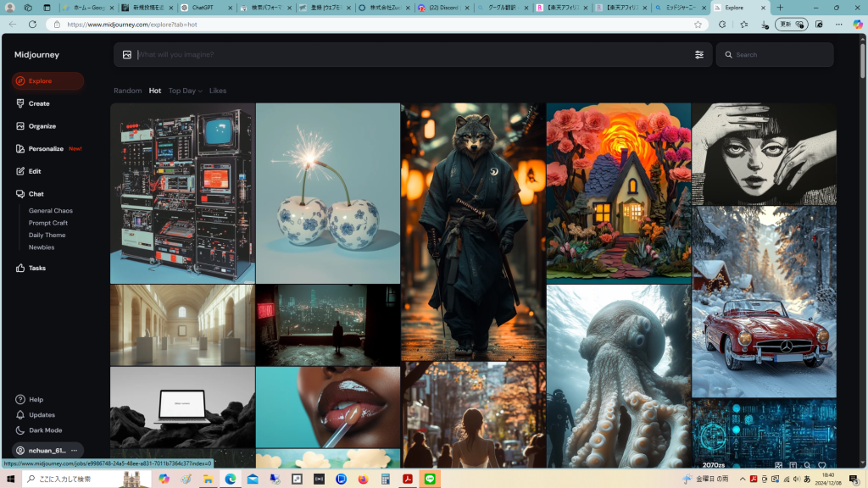The image size is (868, 488).
Task: Expand the Top Day dropdown
Action: click(x=185, y=91)
